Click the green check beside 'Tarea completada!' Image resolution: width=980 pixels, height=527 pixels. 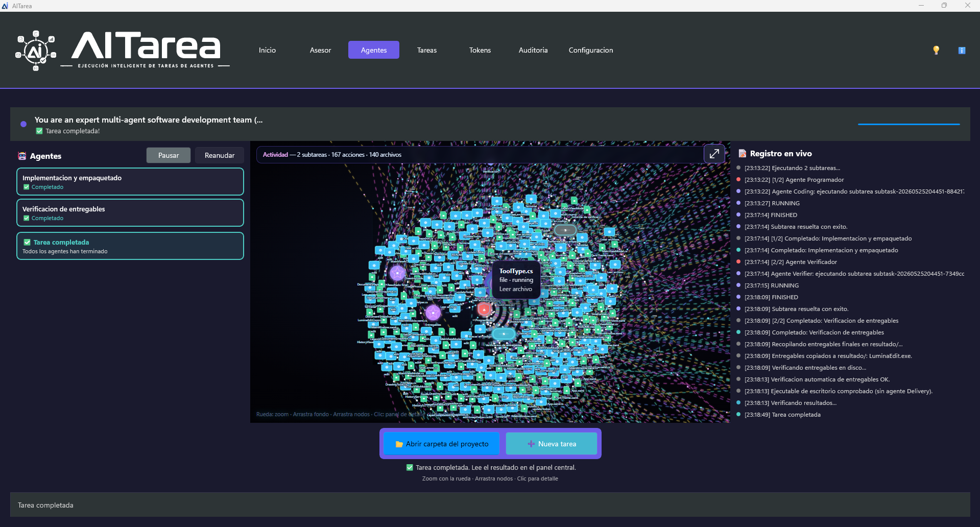pyautogui.click(x=39, y=131)
